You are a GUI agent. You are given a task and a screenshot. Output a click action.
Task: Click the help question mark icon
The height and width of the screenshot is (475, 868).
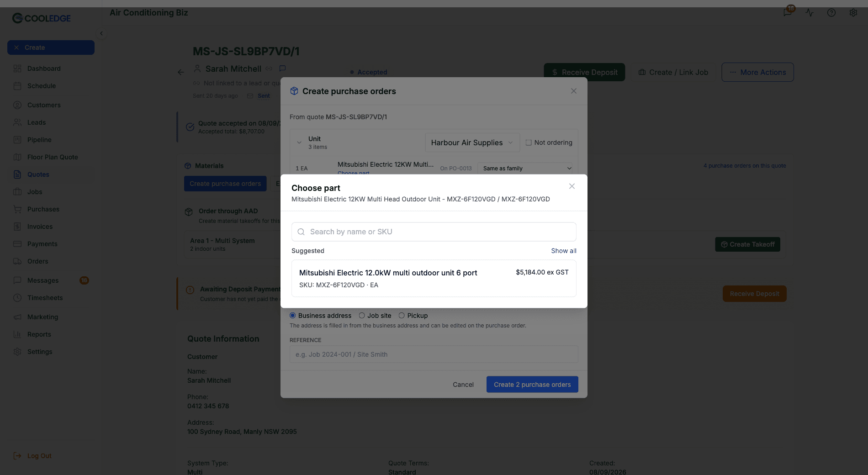[x=831, y=13]
